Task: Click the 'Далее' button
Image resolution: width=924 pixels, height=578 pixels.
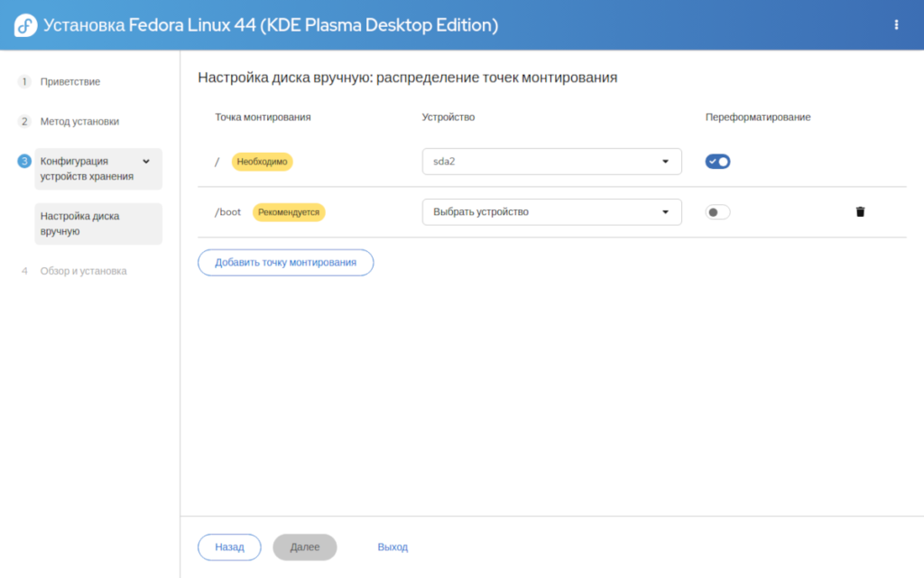Action: (x=305, y=547)
